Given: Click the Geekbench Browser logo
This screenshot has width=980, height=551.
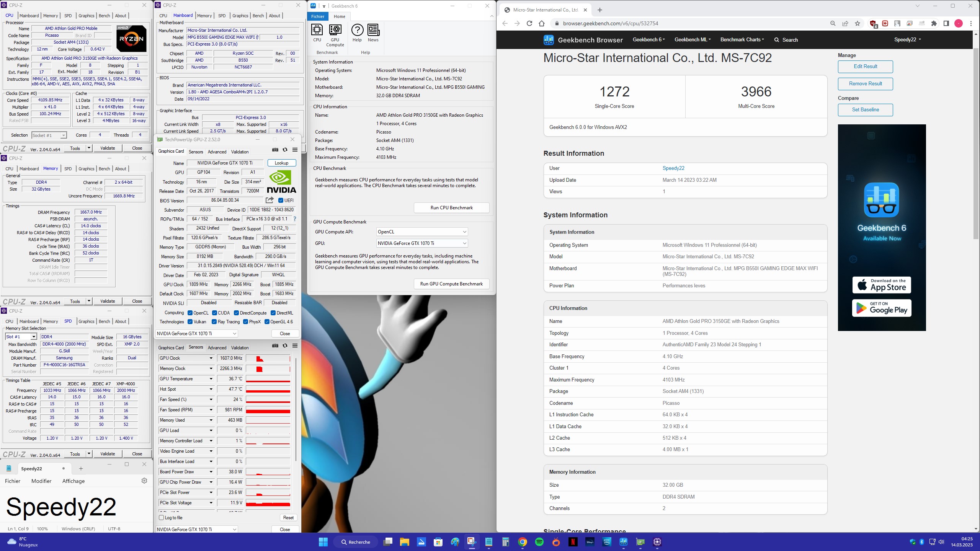Looking at the screenshot, I should pyautogui.click(x=583, y=40).
